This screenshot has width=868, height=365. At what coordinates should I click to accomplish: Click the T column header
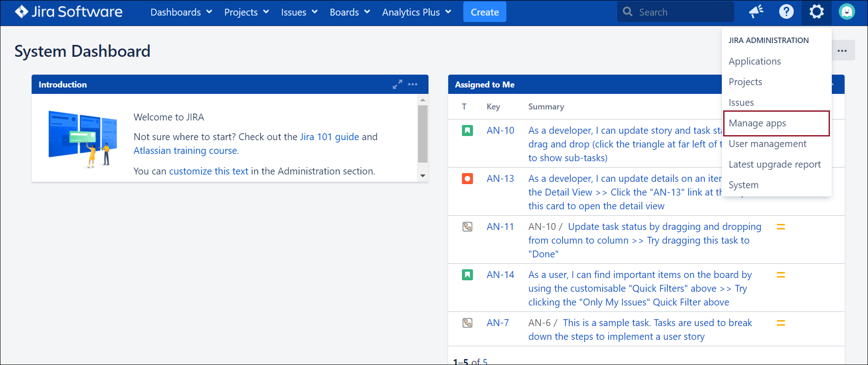(x=464, y=107)
